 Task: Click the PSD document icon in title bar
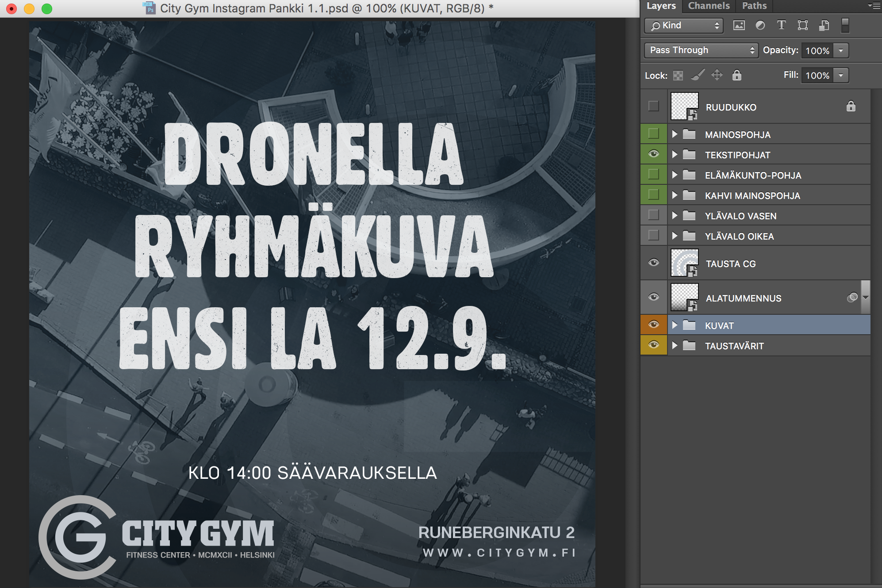coord(150,8)
